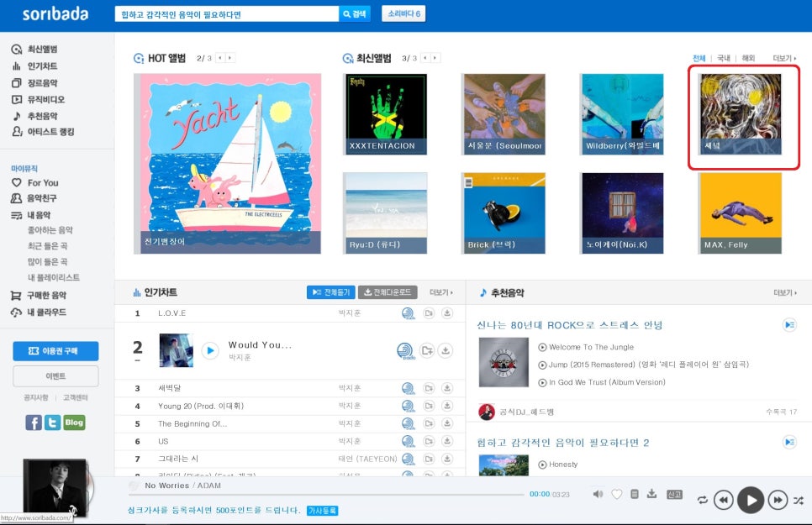
Task: Click the 이용권 구매 button
Action: [55, 351]
